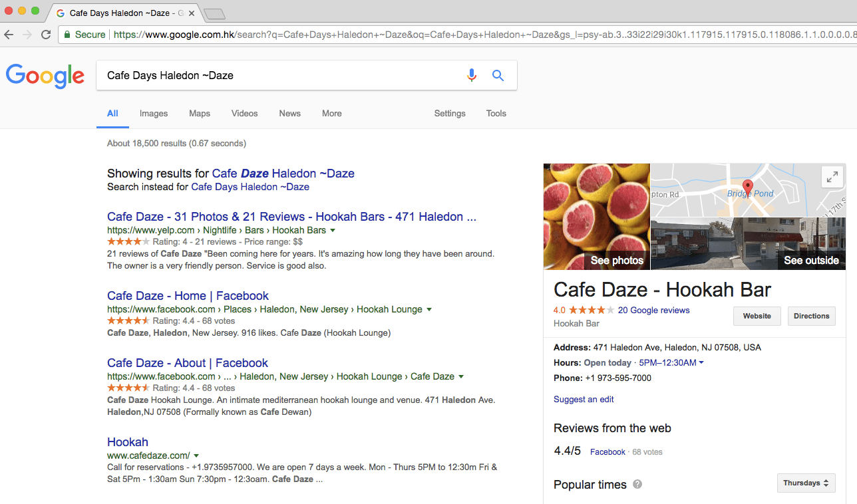The width and height of the screenshot is (857, 504).
Task: Click the Popular times heading
Action: click(590, 485)
